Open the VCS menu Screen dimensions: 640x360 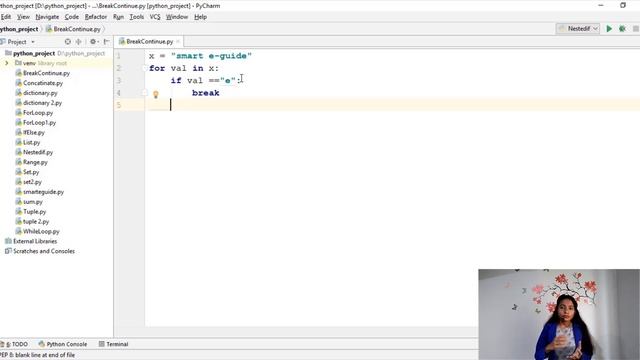click(x=155, y=17)
